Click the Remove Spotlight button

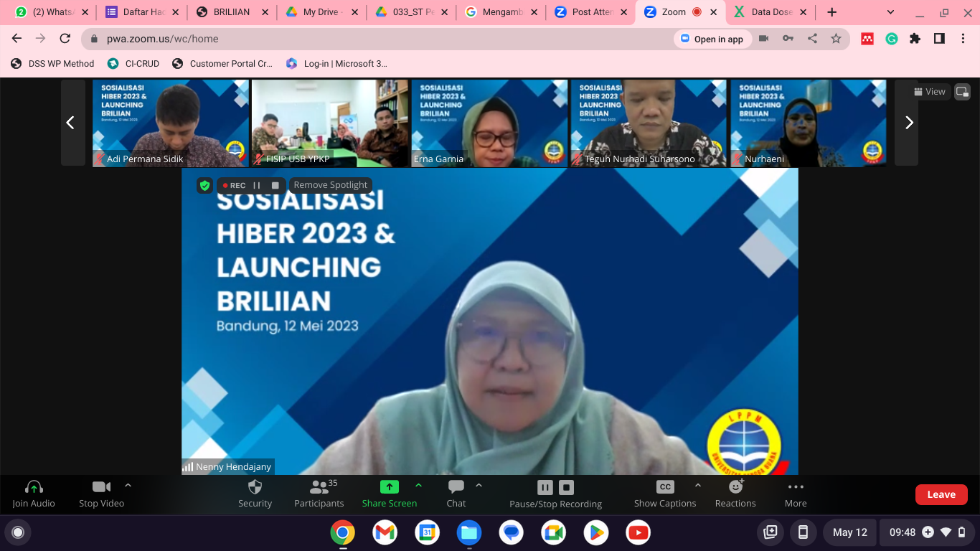330,185
